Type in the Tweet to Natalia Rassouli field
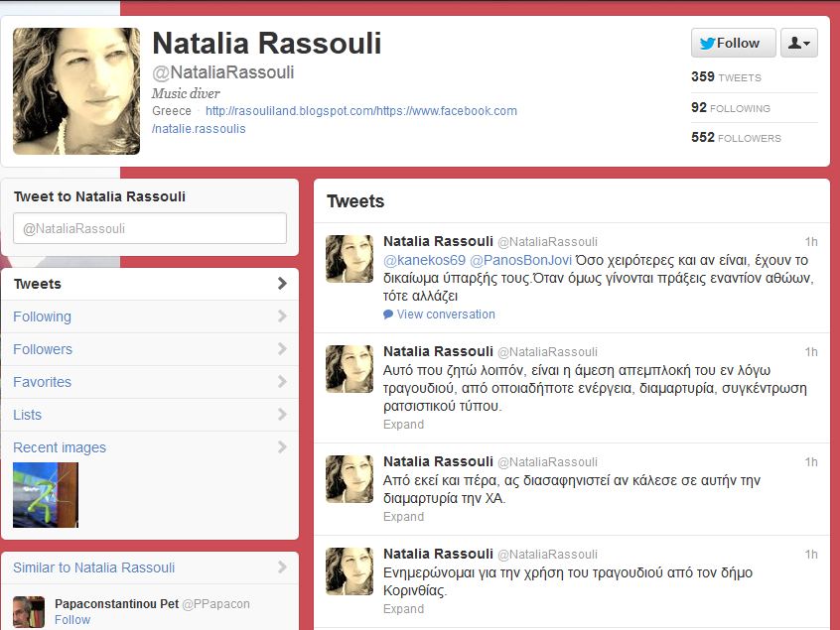 point(150,228)
